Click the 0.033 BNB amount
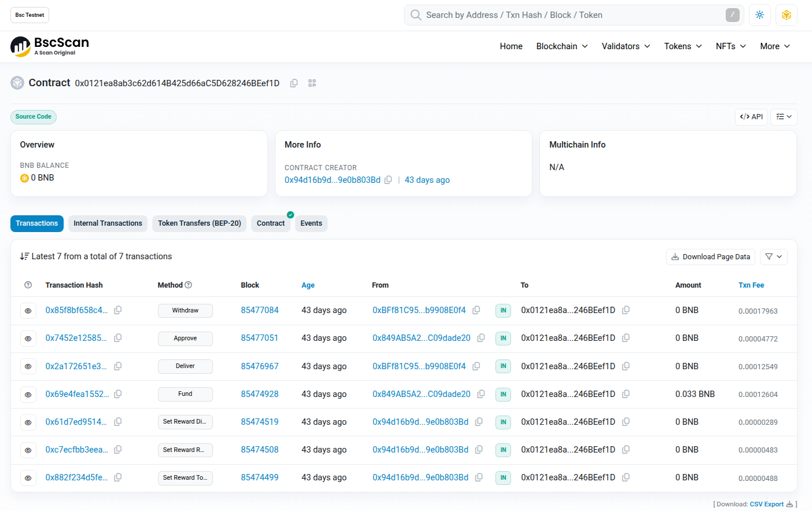This screenshot has width=812, height=511. 695,394
